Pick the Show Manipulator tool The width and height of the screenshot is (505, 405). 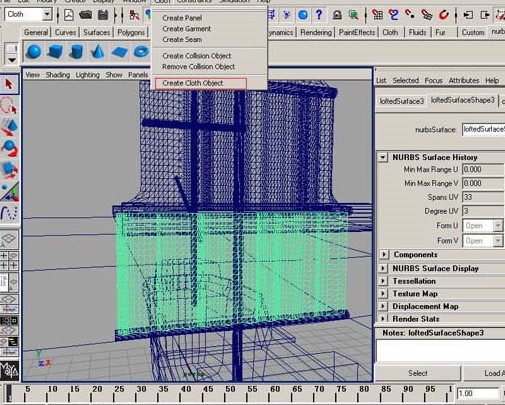[x=9, y=192]
